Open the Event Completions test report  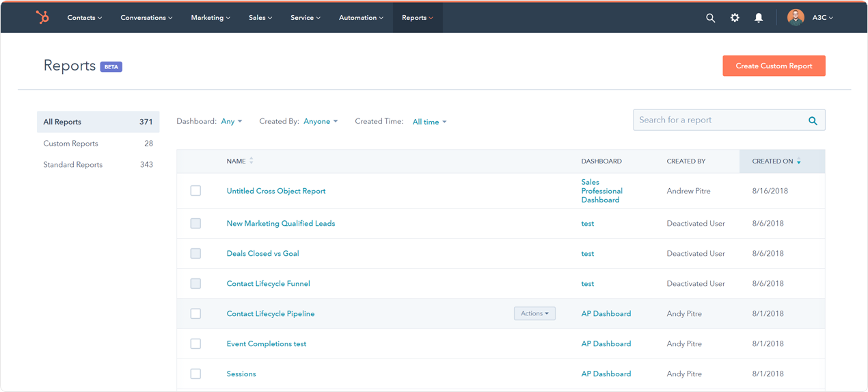point(267,344)
